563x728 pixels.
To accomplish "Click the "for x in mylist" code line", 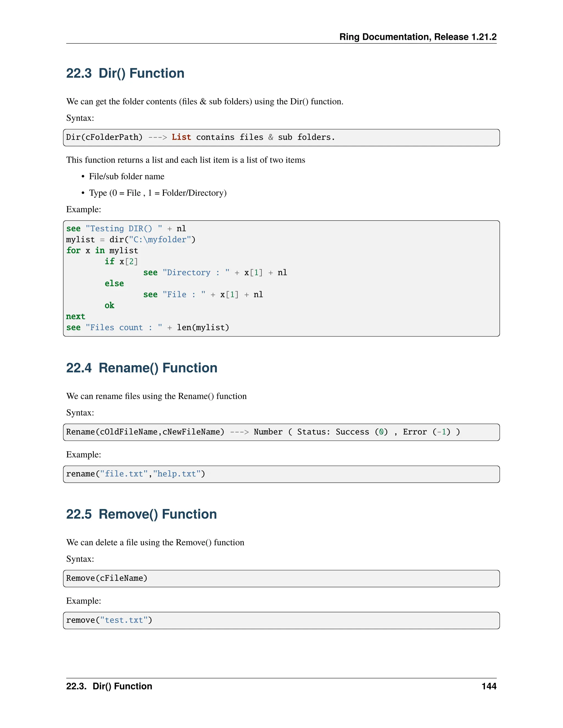I will tap(102, 251).
